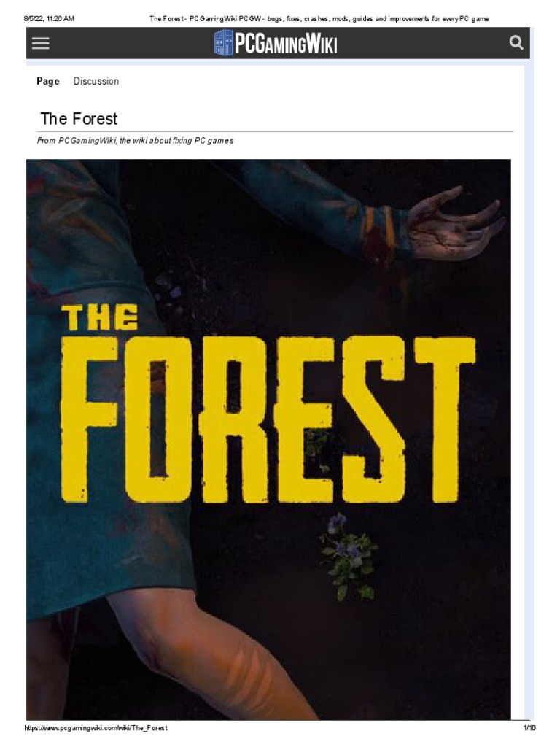Click the "The Forest" page heading

pyautogui.click(x=79, y=119)
